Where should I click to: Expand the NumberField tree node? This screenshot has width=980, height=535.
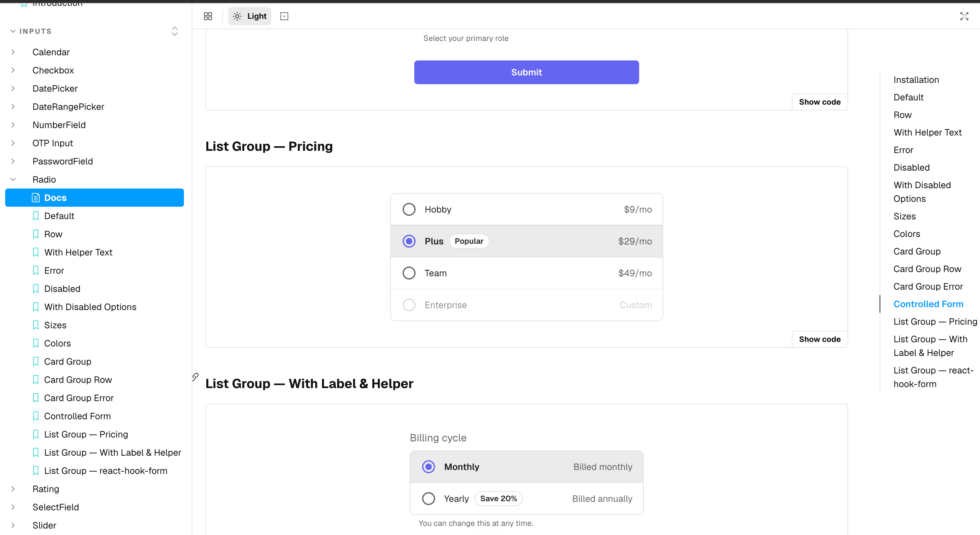point(13,125)
